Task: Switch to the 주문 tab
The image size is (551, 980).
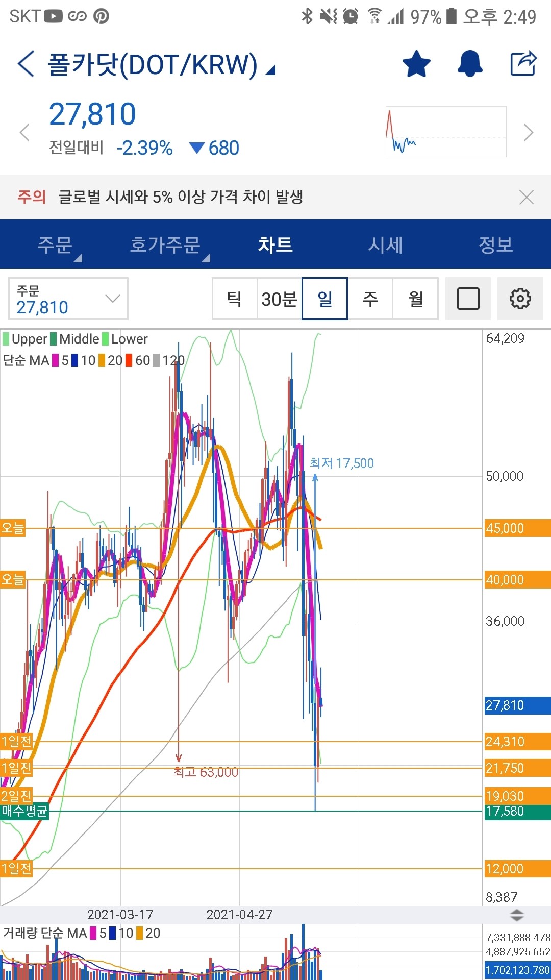Action: (x=55, y=245)
